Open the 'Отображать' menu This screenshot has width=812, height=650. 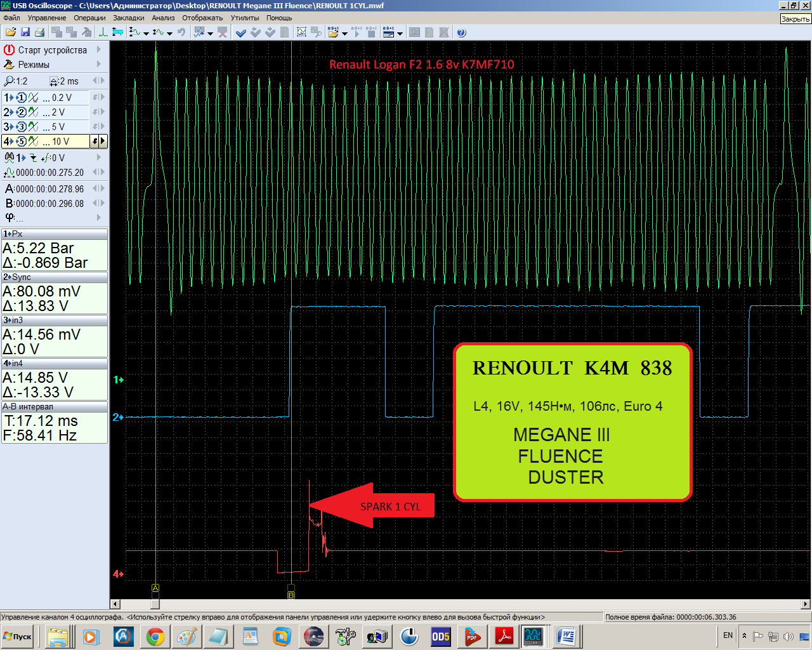click(202, 18)
